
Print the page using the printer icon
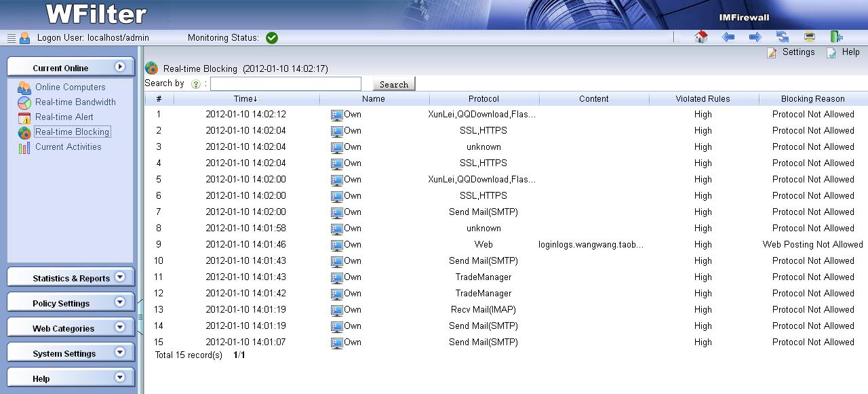coord(809,37)
